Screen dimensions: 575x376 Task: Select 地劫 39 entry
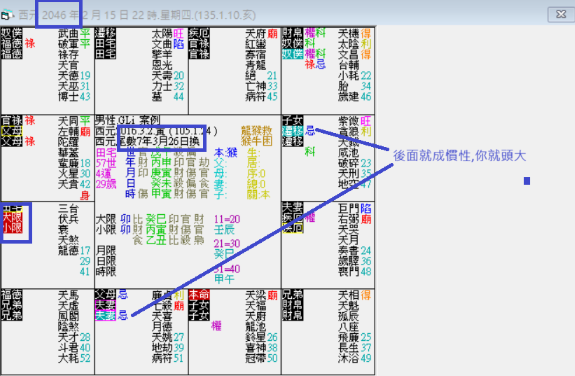(168, 348)
